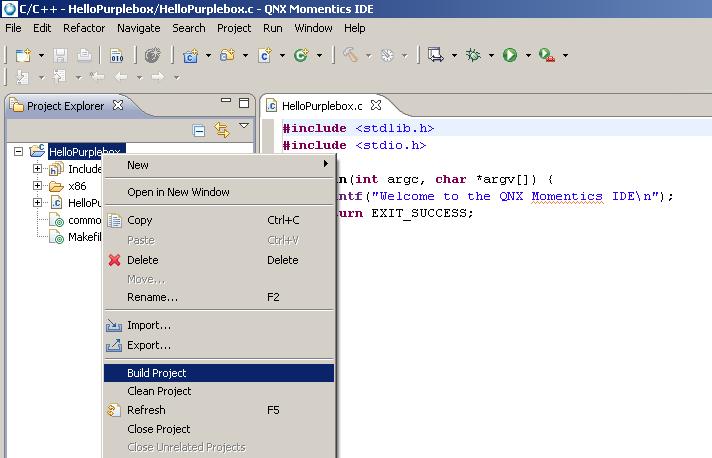
Task: Click the Back navigation arrow icon
Action: pyautogui.click(x=121, y=77)
